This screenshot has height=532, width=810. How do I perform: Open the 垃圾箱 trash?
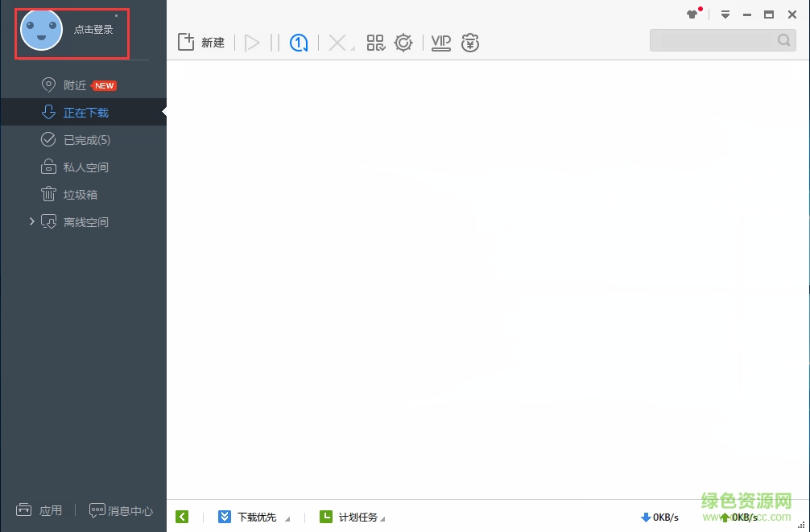tap(81, 195)
